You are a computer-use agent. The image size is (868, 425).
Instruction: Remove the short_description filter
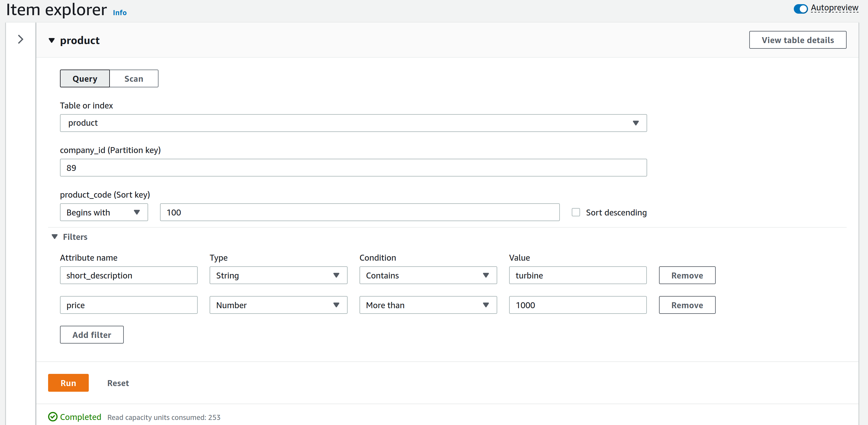pyautogui.click(x=687, y=276)
